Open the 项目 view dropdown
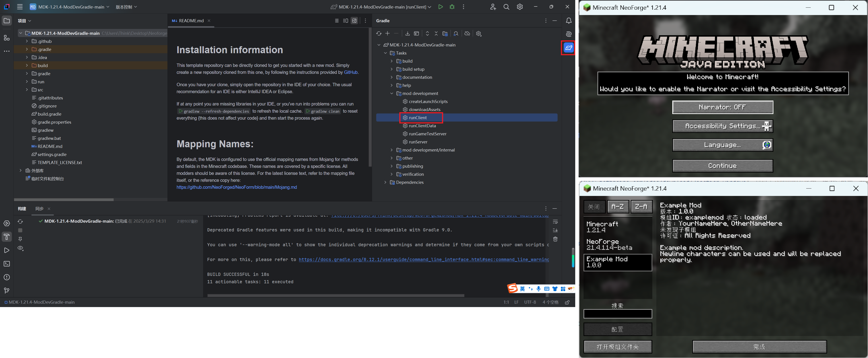868x358 pixels. point(24,20)
